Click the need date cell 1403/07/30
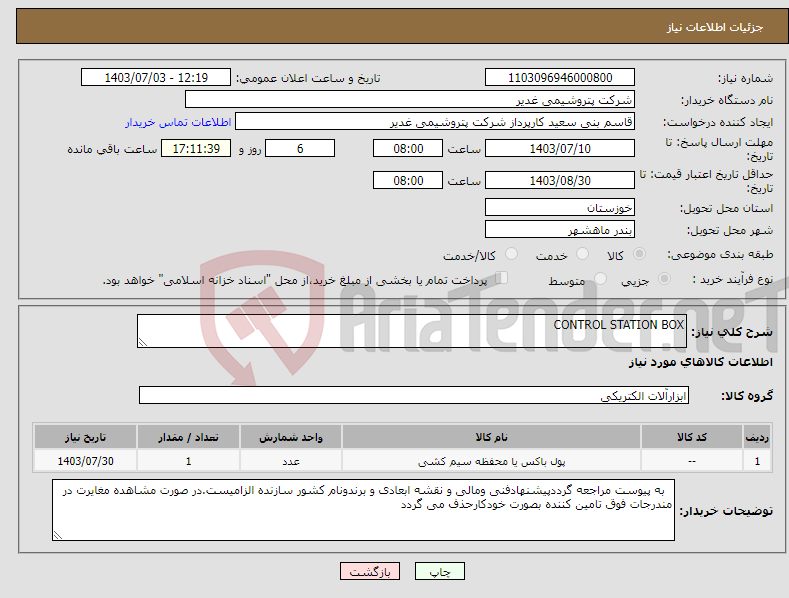The height and width of the screenshot is (598, 789). (x=86, y=461)
